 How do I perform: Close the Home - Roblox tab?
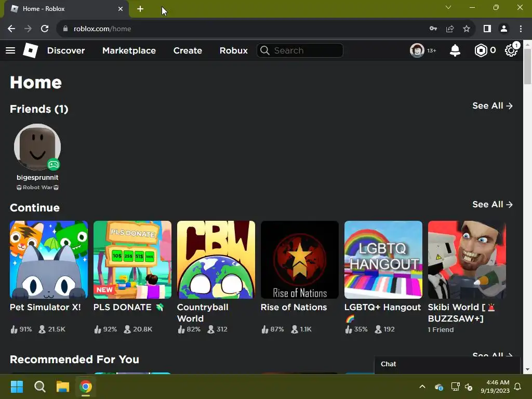click(121, 9)
